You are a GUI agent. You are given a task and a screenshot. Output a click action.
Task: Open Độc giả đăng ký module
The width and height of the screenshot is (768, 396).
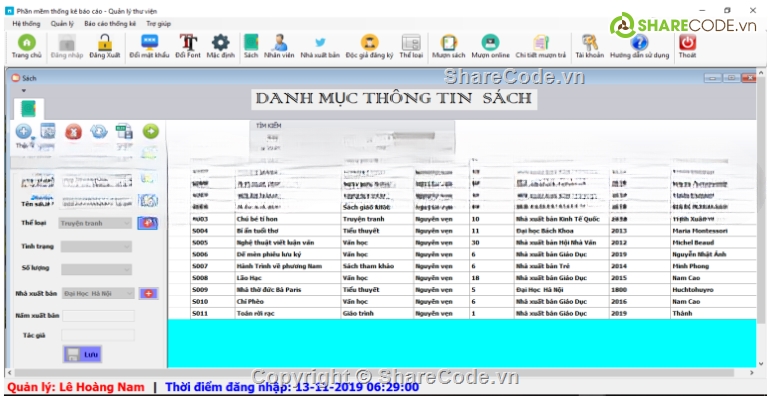[369, 47]
